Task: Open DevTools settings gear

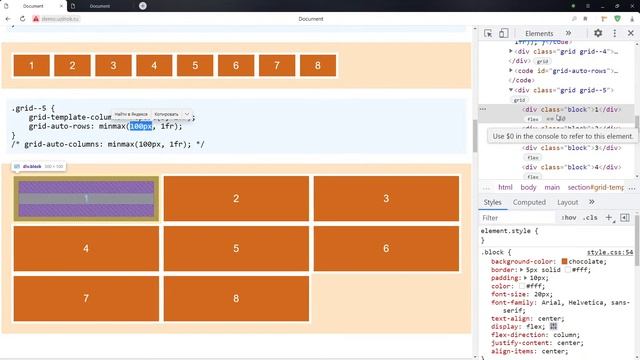Action: click(598, 33)
